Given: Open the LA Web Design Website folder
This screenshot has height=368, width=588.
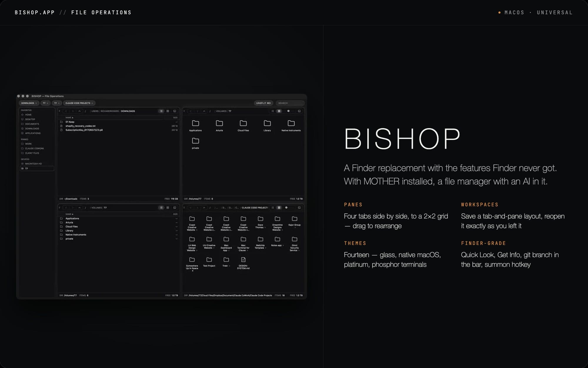Looking at the screenshot, I should point(192,244).
